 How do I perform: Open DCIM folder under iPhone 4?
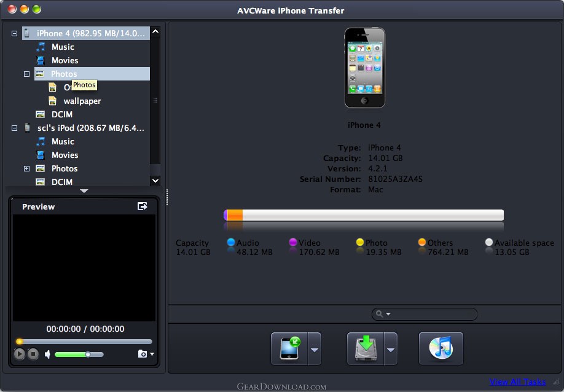(62, 114)
